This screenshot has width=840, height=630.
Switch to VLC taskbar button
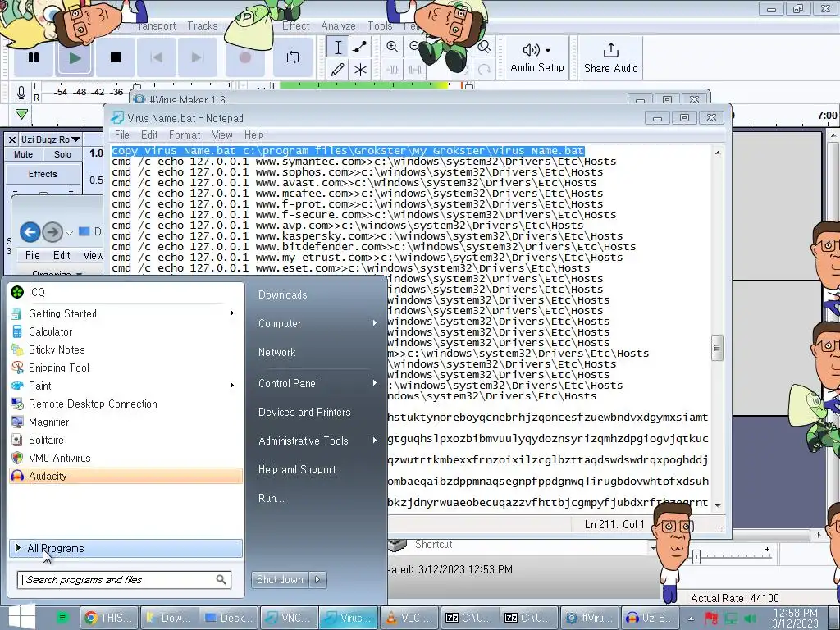click(x=410, y=618)
